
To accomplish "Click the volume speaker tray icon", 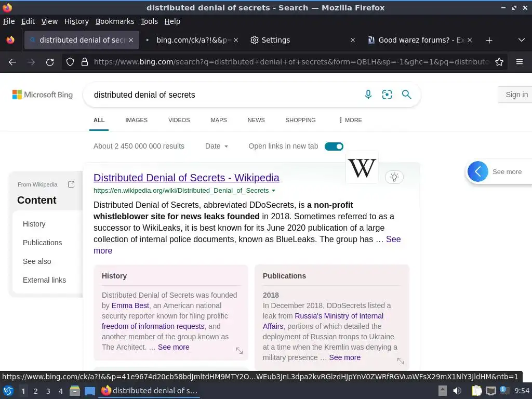I will click(457, 391).
